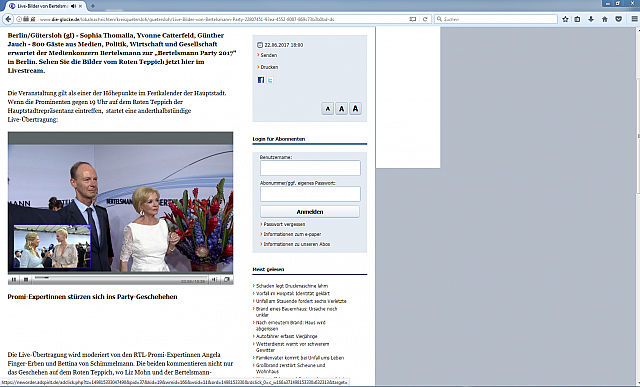This screenshot has width=640, height=387.
Task: Go back with the browser back arrow
Action: pos(8,19)
